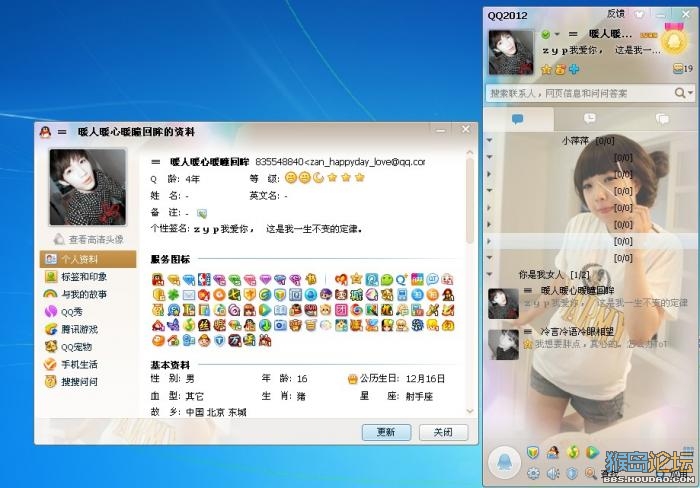Select contact 暖人暖心暖瞳回眸 in list
The height and width of the screenshot is (488, 700).
[589, 303]
